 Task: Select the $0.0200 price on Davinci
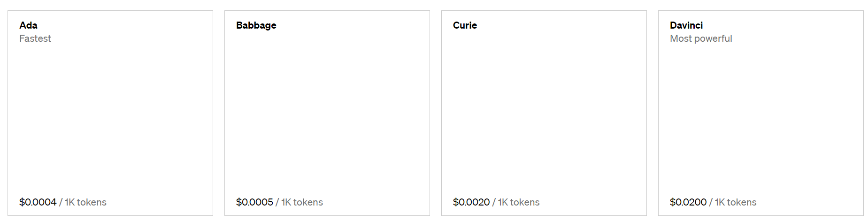(688, 202)
